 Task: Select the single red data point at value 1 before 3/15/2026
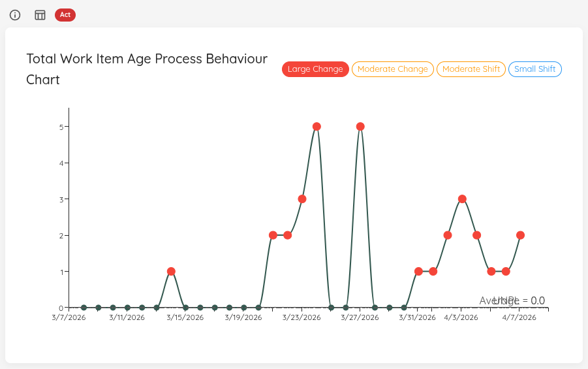click(171, 272)
